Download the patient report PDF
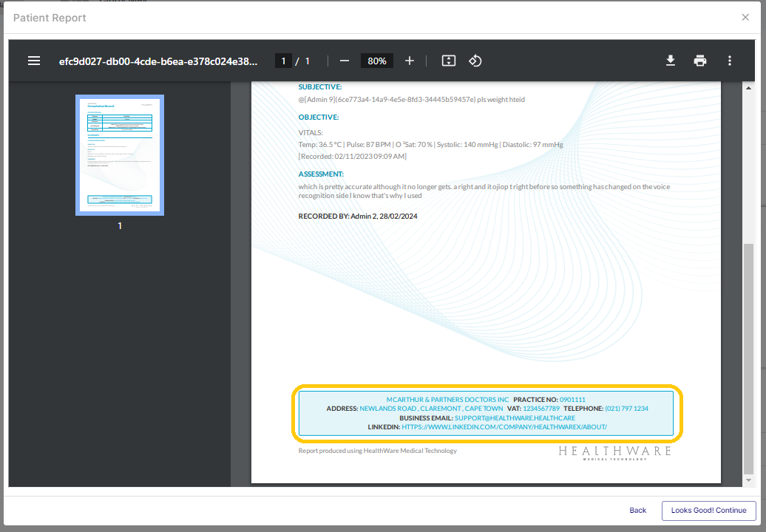The width and height of the screenshot is (766, 532). [671, 61]
